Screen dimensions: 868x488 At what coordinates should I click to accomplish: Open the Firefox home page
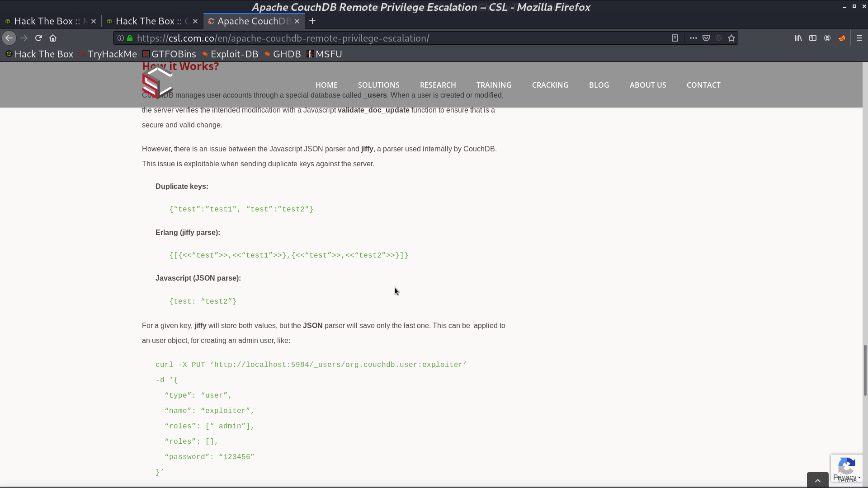pos(53,38)
